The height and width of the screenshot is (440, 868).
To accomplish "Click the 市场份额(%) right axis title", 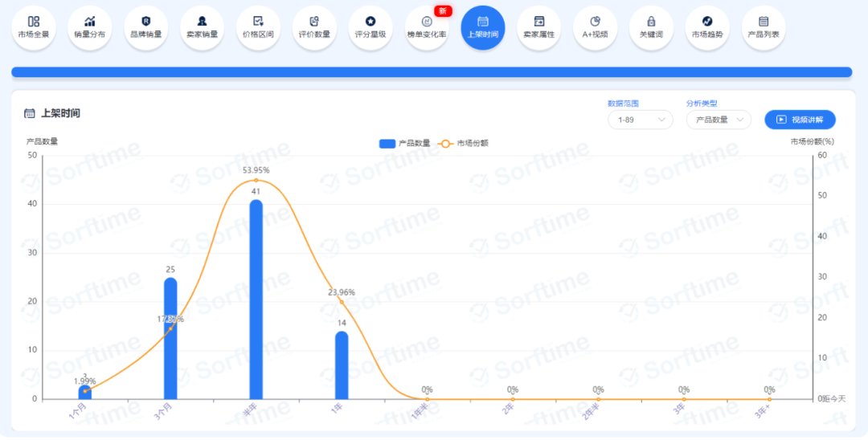I will click(812, 141).
